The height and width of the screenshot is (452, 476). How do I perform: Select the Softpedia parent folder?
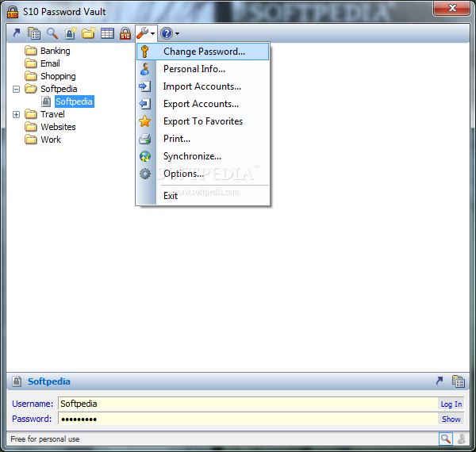pyautogui.click(x=59, y=89)
